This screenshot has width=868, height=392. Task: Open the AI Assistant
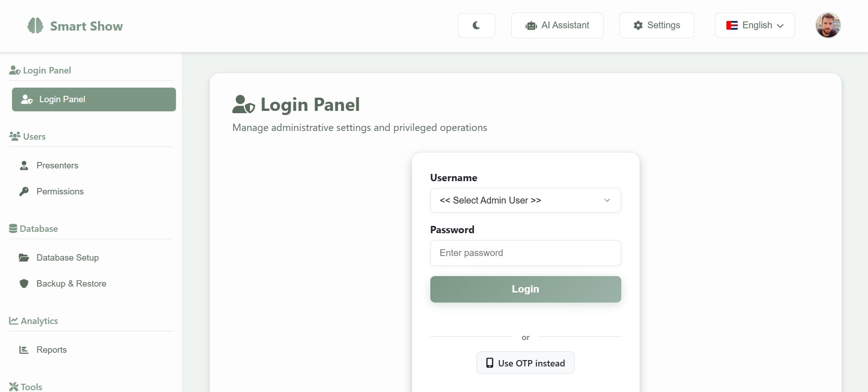pos(557,26)
